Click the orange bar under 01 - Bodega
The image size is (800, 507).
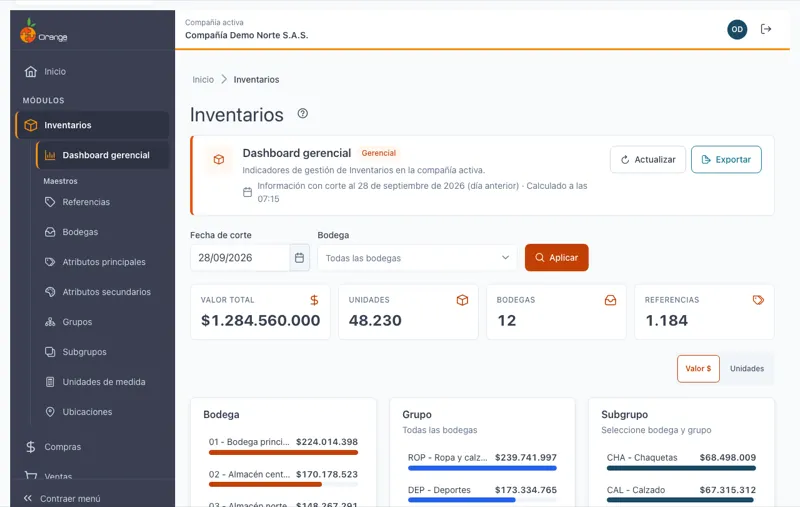click(283, 452)
